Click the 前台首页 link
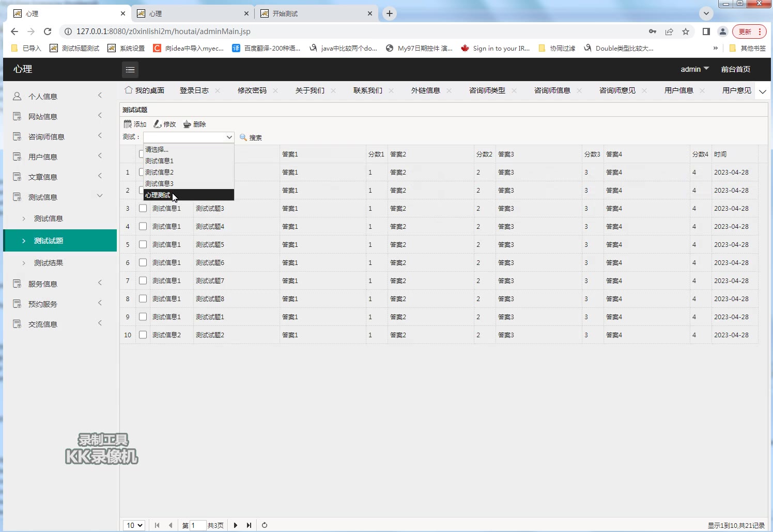Screen dimensions: 773x532 736,69
